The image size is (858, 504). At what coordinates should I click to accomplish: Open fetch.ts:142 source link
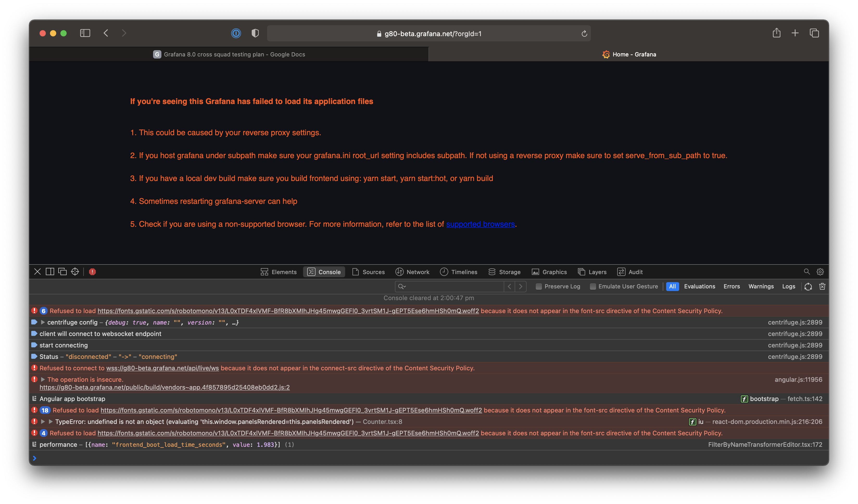(x=805, y=399)
